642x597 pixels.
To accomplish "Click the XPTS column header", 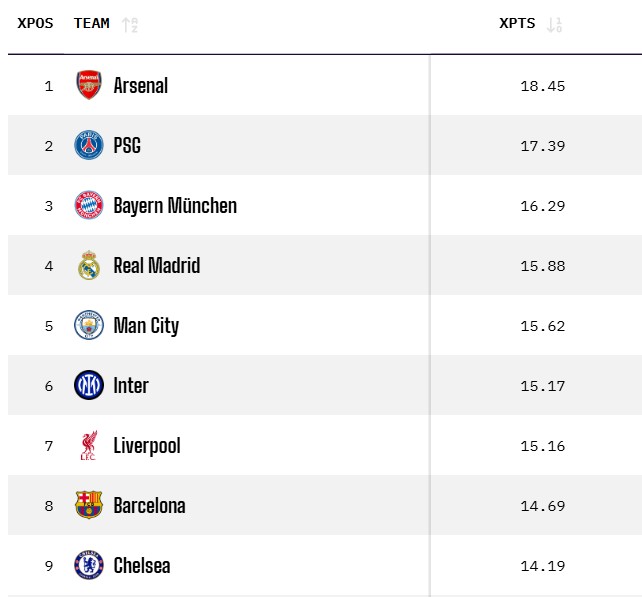I will [517, 23].
